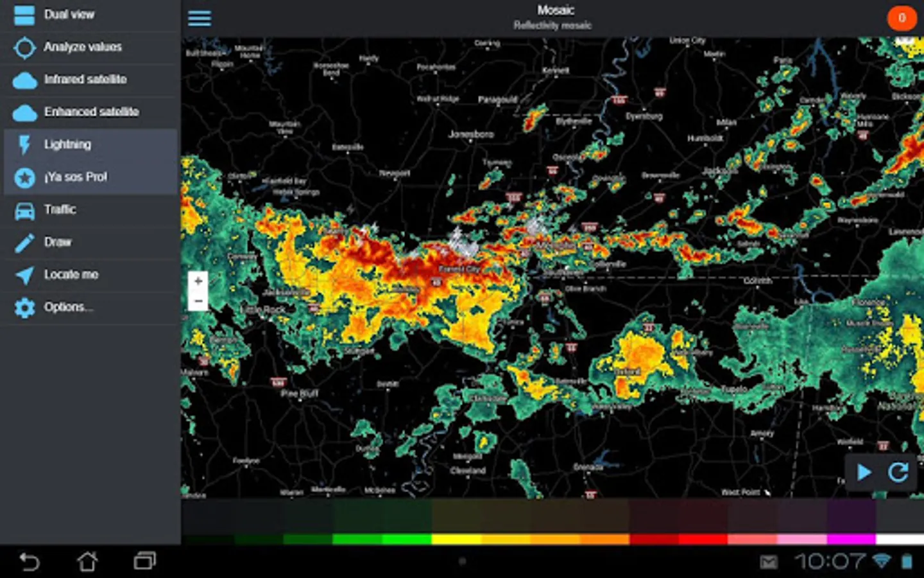The height and width of the screenshot is (578, 924).
Task: Tap the mail notification icon in the status bar
Action: point(769,563)
